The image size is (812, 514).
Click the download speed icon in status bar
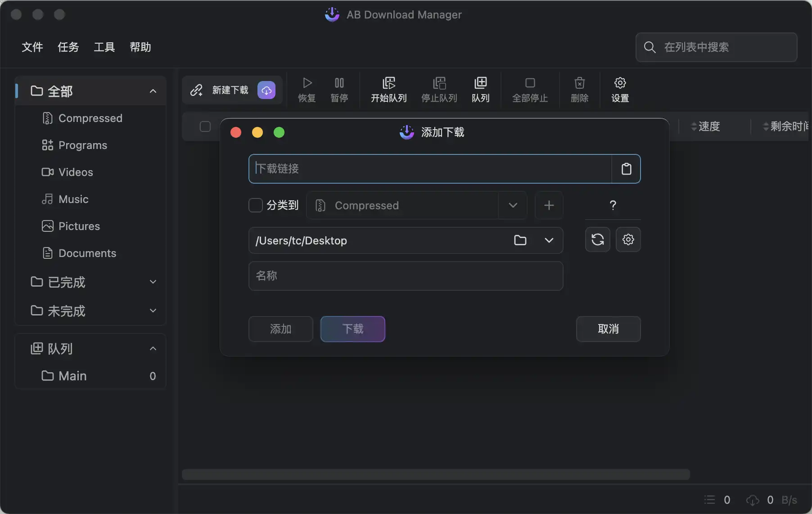click(753, 500)
